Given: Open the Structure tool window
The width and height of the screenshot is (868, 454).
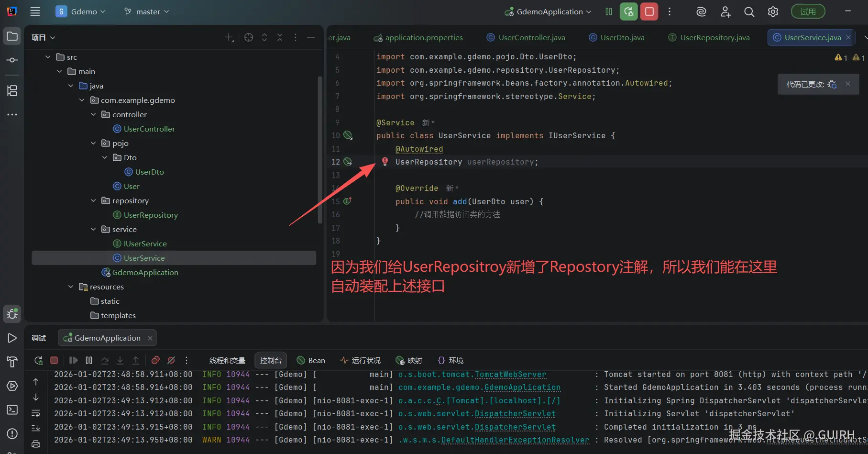Looking at the screenshot, I should [x=12, y=90].
